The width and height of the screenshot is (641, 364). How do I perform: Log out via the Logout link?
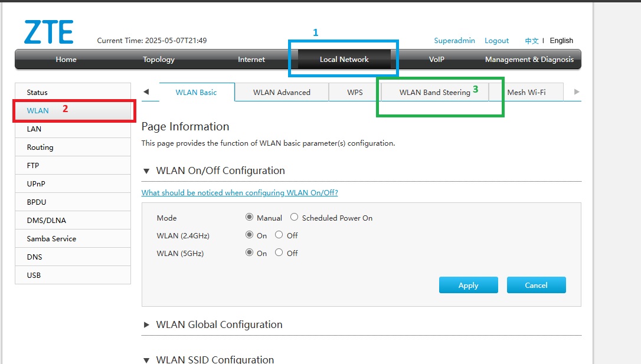496,41
